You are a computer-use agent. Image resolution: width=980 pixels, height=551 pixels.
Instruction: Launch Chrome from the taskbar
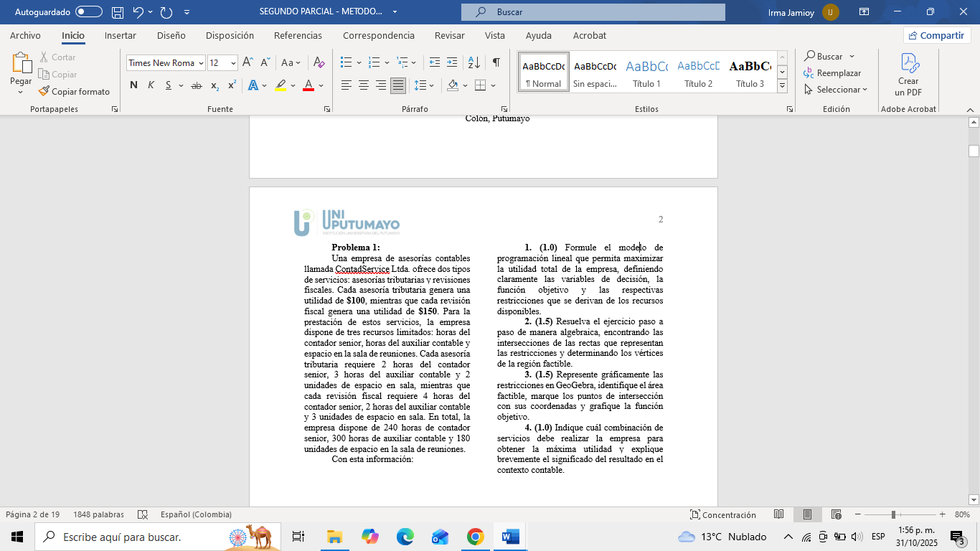coord(476,536)
